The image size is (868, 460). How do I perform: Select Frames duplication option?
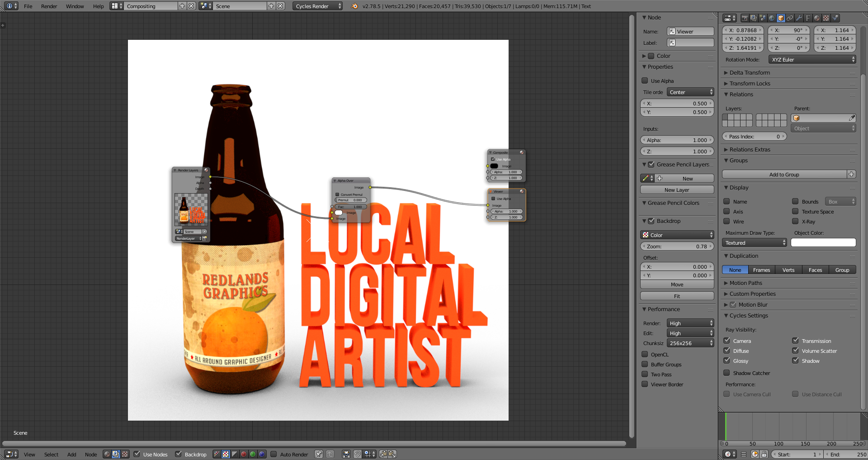(x=762, y=270)
